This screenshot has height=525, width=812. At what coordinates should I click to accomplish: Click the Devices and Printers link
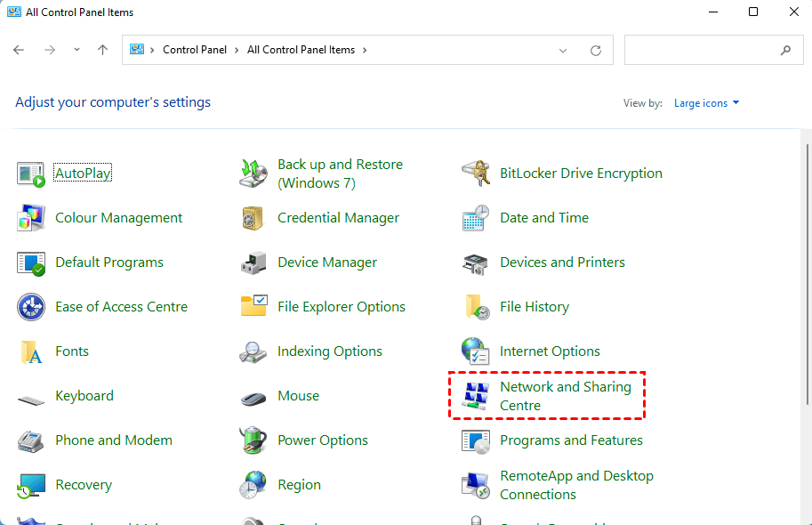[x=562, y=262]
